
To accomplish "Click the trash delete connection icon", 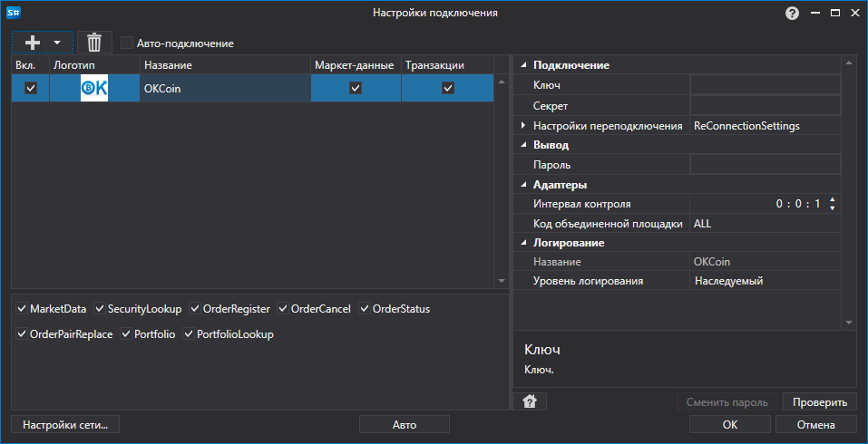I will point(94,42).
